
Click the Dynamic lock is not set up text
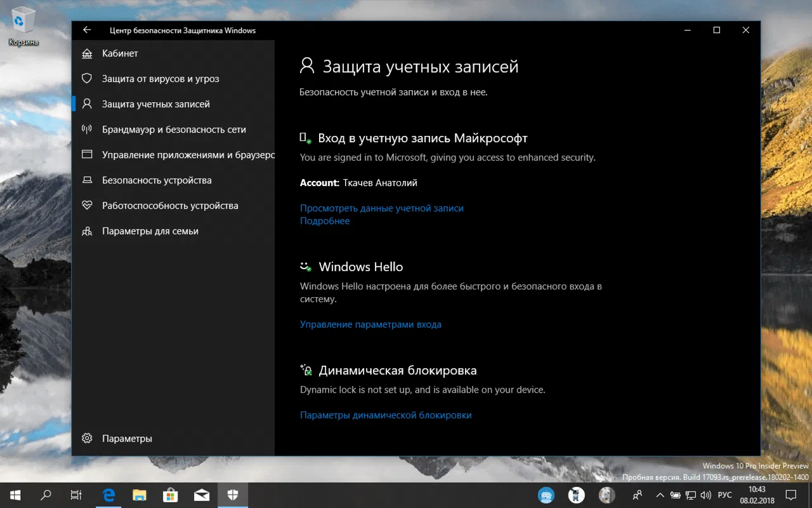pyautogui.click(x=422, y=390)
